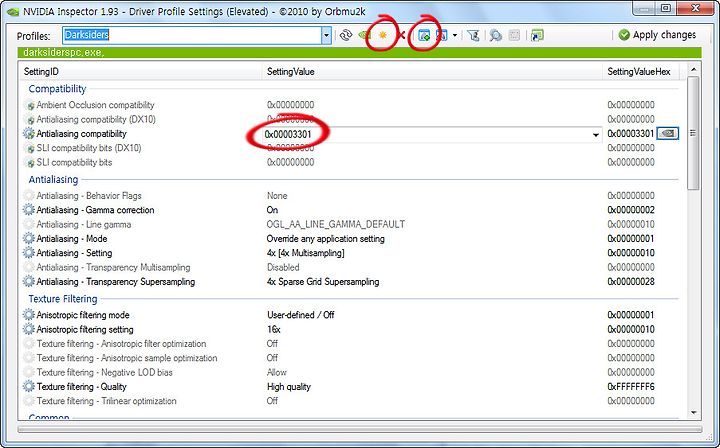This screenshot has height=448, width=720.
Task: Restore profile to NVIDIA defaults
Action: [364, 35]
